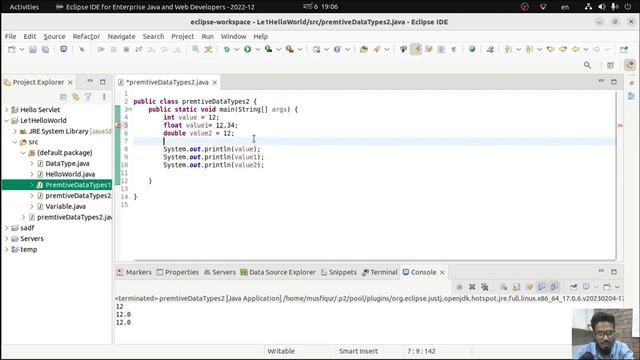Open the Refactor menu
The height and width of the screenshot is (360, 640).
(x=86, y=36)
